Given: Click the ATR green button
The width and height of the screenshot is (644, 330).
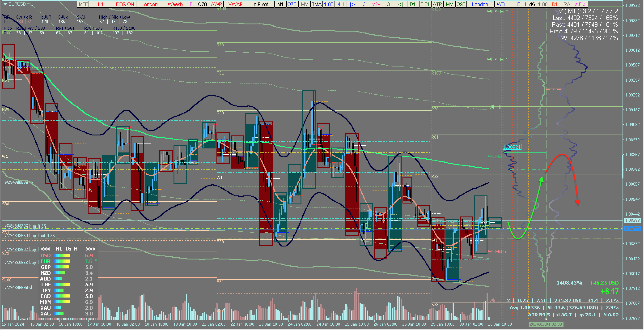Looking at the screenshot, I should 437,4.
